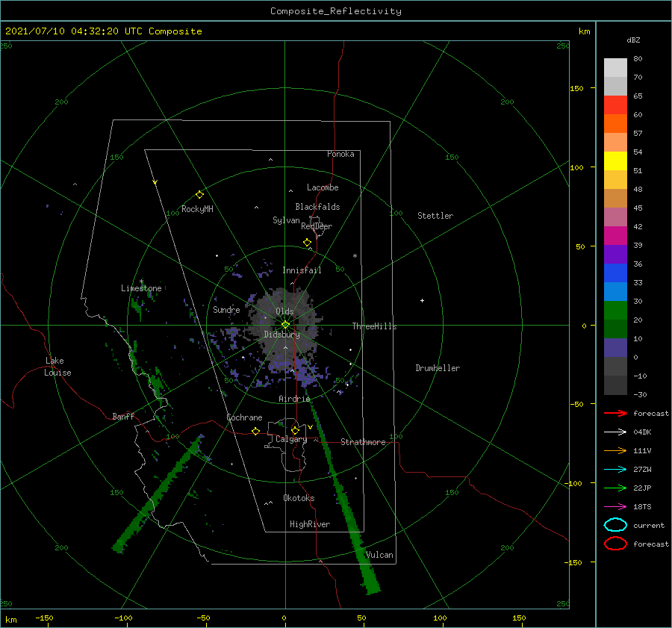672x628 pixels.
Task: Click the Okotoks label
Action: (298, 498)
